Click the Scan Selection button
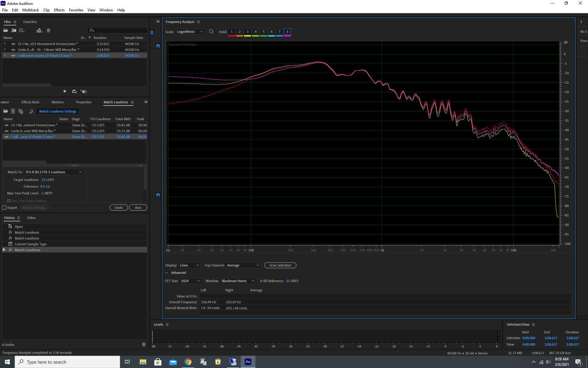This screenshot has width=588, height=368. [x=280, y=265]
